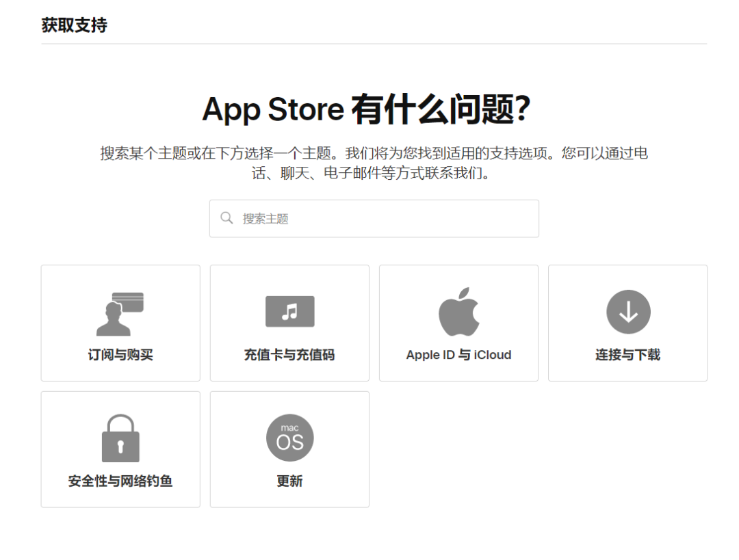Select the music note gift card icon
739x560 pixels.
pos(290,311)
